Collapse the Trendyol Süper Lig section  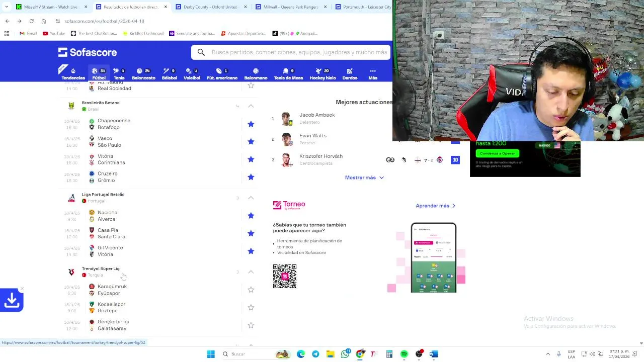click(251, 272)
